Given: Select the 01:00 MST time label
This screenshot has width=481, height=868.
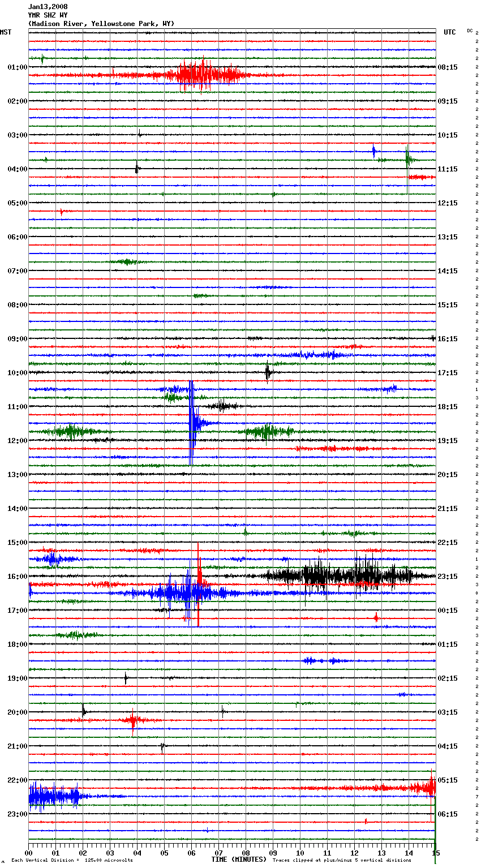Looking at the screenshot, I should (17, 67).
